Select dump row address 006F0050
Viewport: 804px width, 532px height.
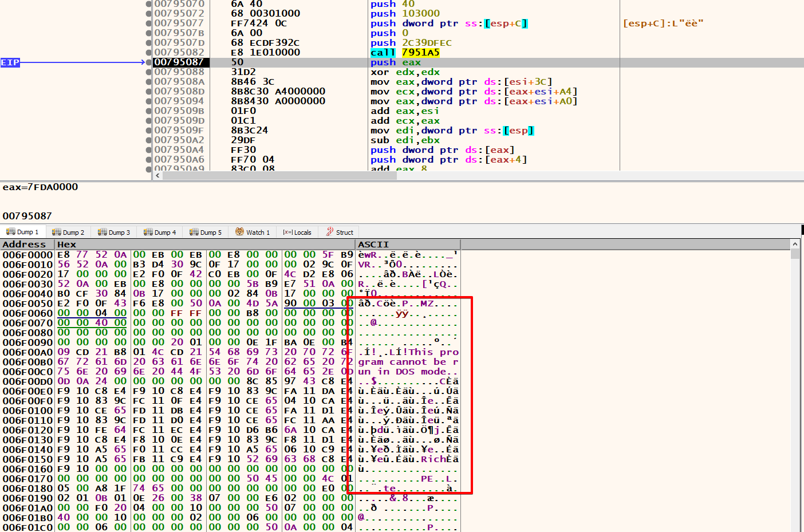click(27, 304)
